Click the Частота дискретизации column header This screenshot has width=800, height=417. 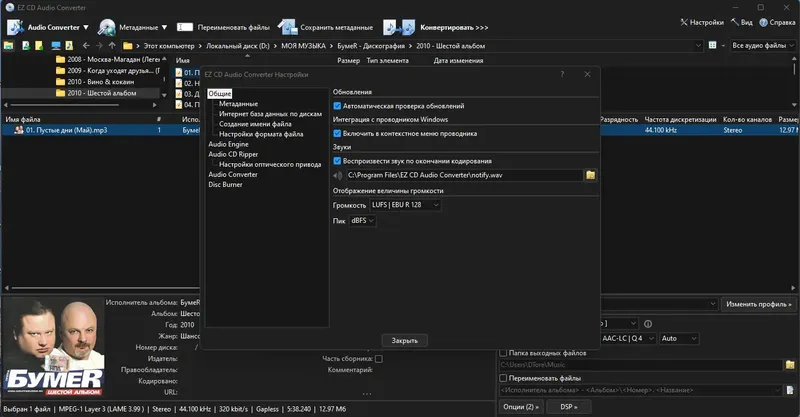pos(680,119)
